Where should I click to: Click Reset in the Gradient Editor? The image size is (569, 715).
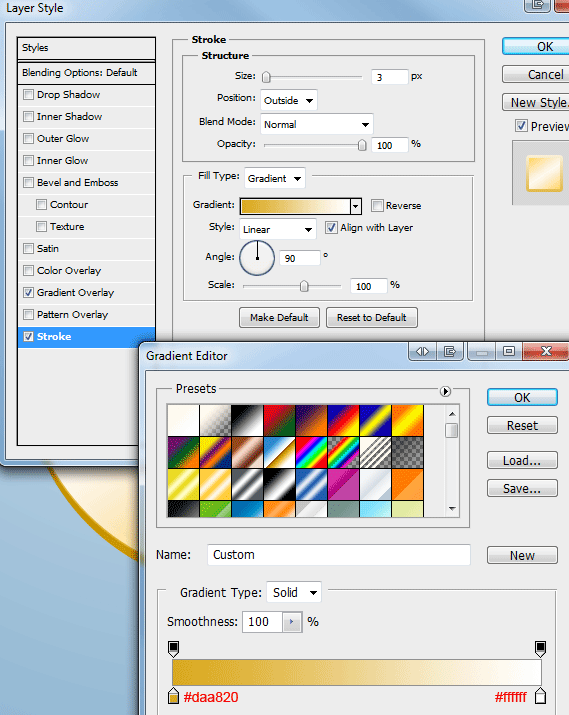[x=522, y=425]
